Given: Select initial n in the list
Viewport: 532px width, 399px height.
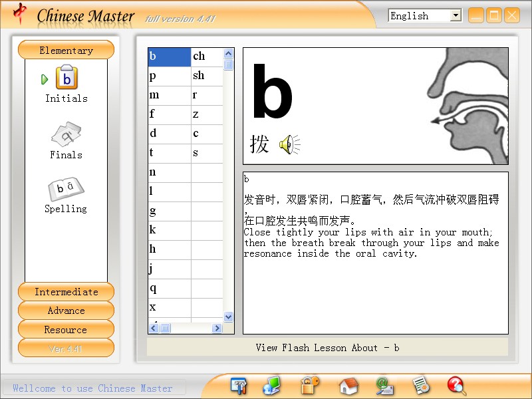Looking at the screenshot, I should [x=170, y=173].
